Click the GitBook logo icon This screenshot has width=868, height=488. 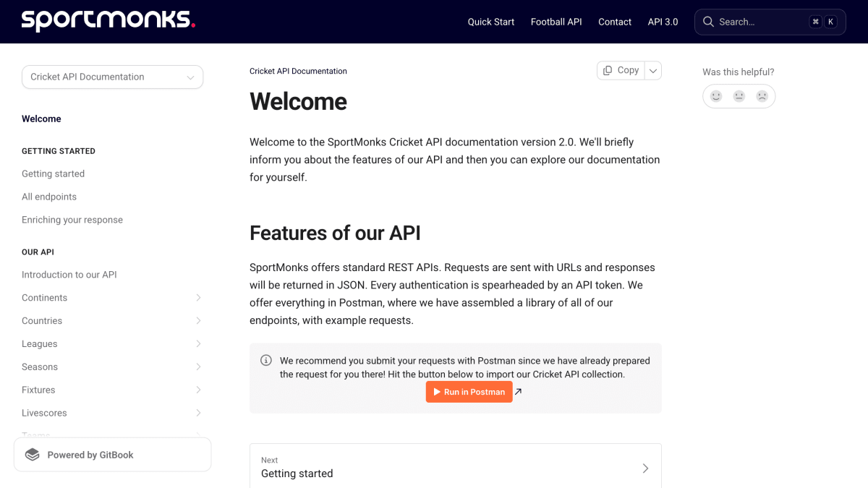[x=32, y=455]
